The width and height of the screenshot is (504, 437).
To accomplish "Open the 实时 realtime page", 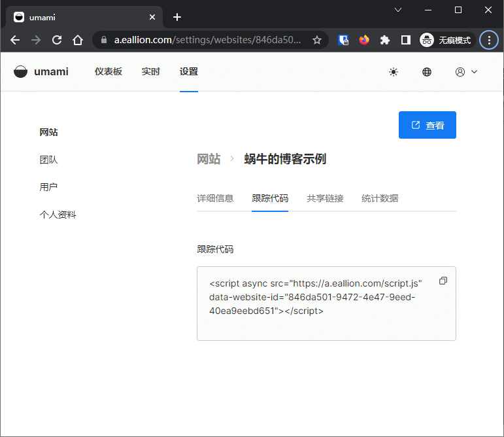I will click(x=151, y=71).
